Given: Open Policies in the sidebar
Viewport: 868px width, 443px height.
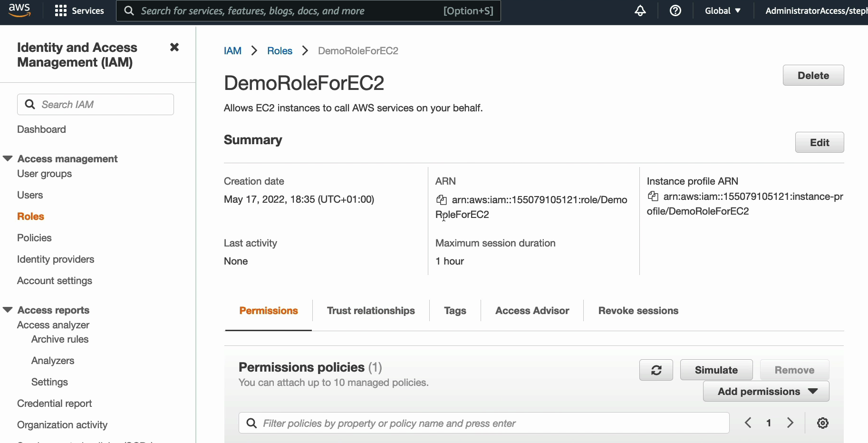Looking at the screenshot, I should point(34,238).
